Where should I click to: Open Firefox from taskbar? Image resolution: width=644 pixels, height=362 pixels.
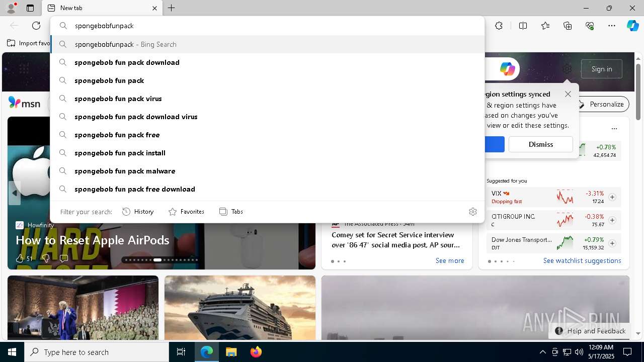tap(256, 352)
